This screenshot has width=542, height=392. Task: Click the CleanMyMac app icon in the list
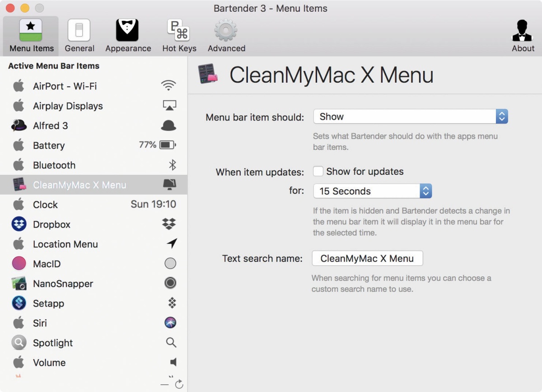(x=19, y=185)
